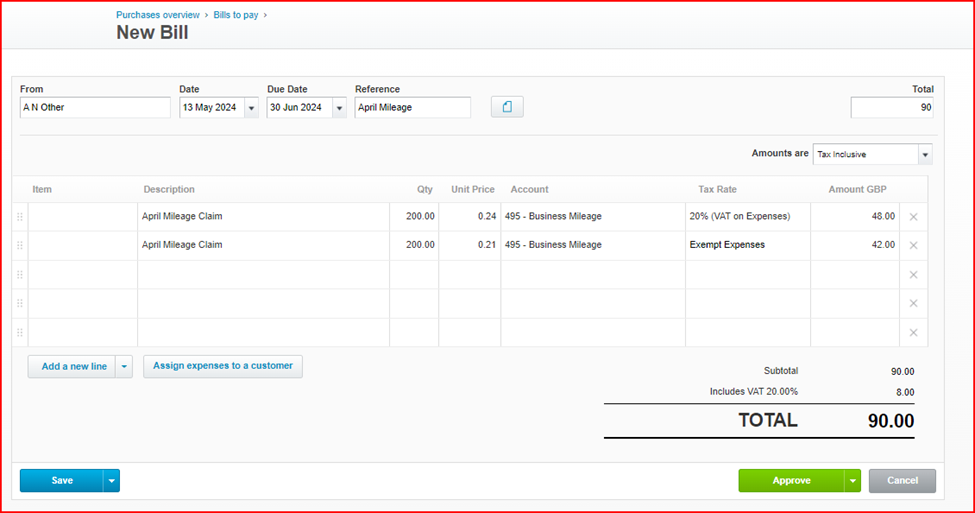Viewport: 975px width, 513px height.
Task: Delete the 0.24 unit price line
Action: 913,217
